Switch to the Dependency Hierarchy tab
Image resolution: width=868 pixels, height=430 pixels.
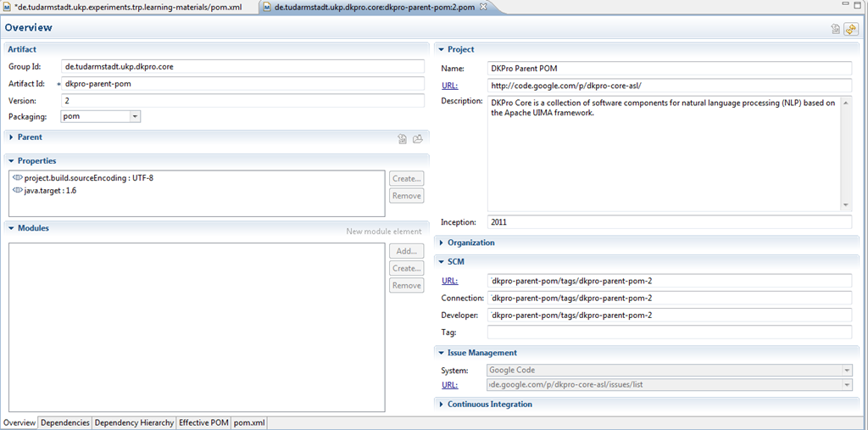pyautogui.click(x=134, y=422)
